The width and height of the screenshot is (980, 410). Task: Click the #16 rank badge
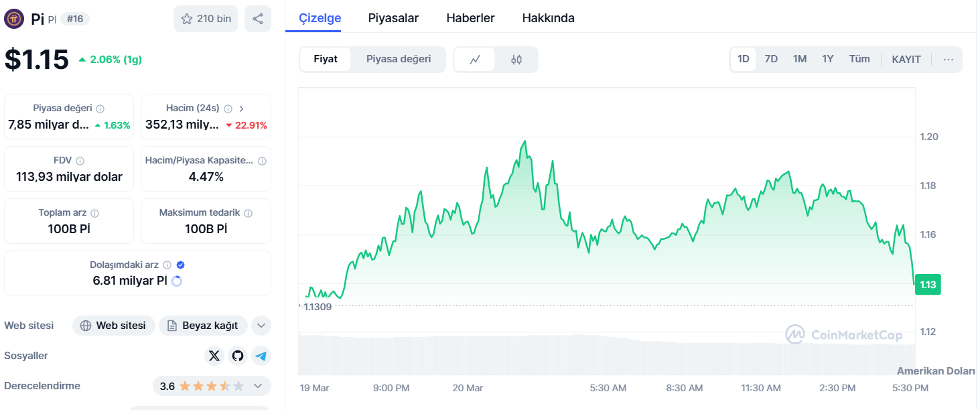(75, 19)
